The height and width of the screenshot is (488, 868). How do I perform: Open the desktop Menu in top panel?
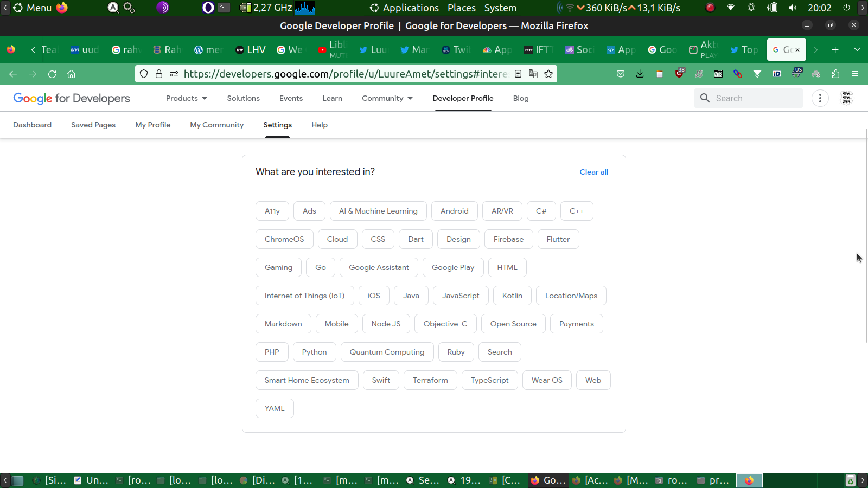click(x=33, y=8)
